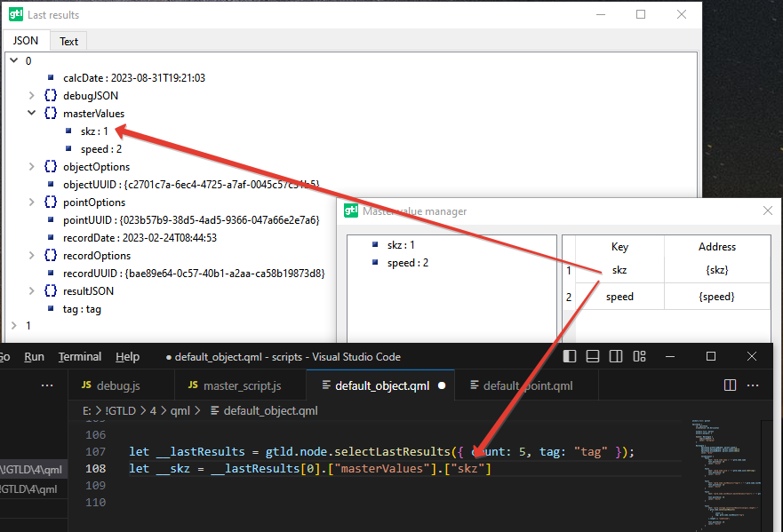Click the split editor icon

[730, 385]
